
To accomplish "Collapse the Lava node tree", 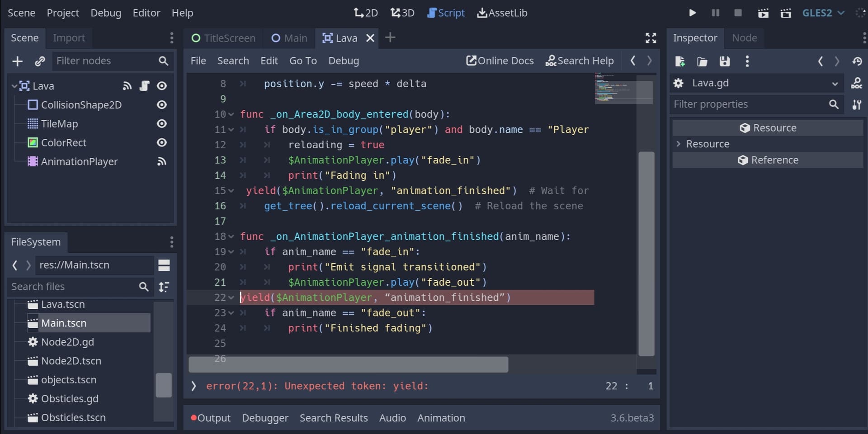I will [14, 86].
